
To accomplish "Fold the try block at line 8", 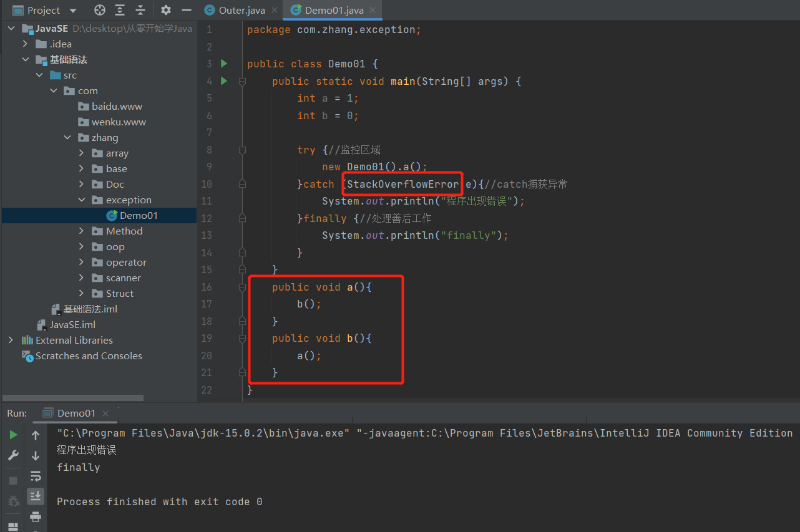I will click(243, 150).
